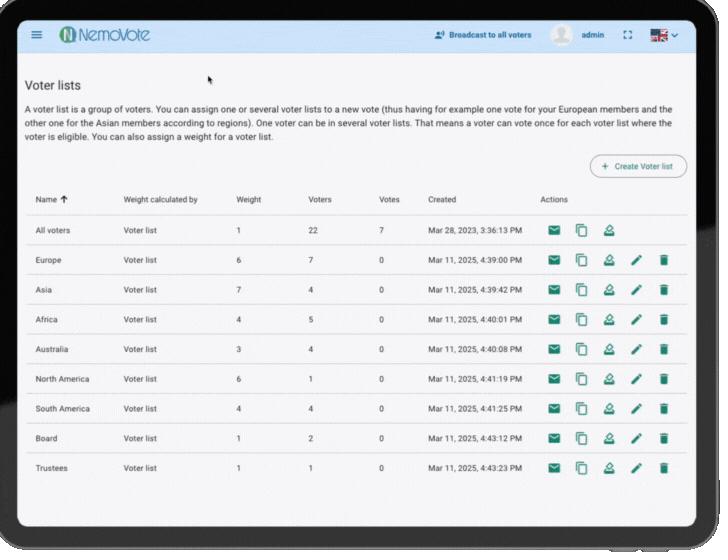Click the ballot icon for Trustees row

point(609,468)
